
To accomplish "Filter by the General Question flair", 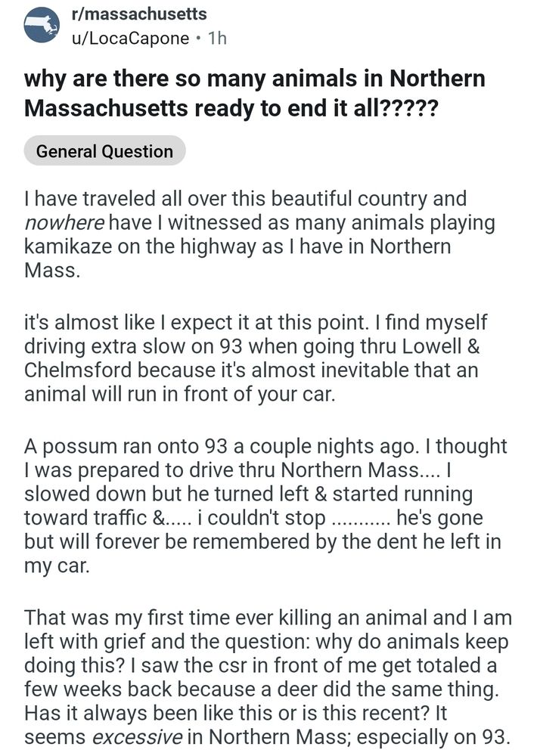I will tap(104, 151).
